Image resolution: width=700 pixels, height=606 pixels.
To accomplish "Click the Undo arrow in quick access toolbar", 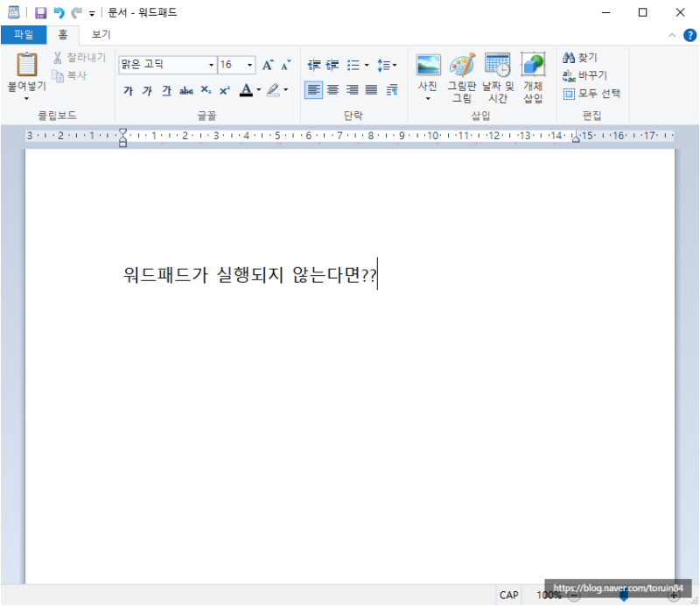I will click(x=57, y=11).
